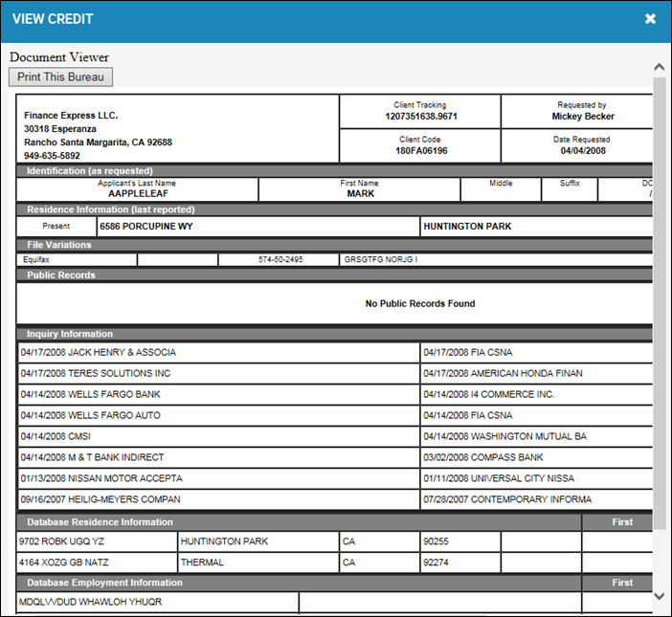Click the Print This Bureau button

(x=61, y=77)
